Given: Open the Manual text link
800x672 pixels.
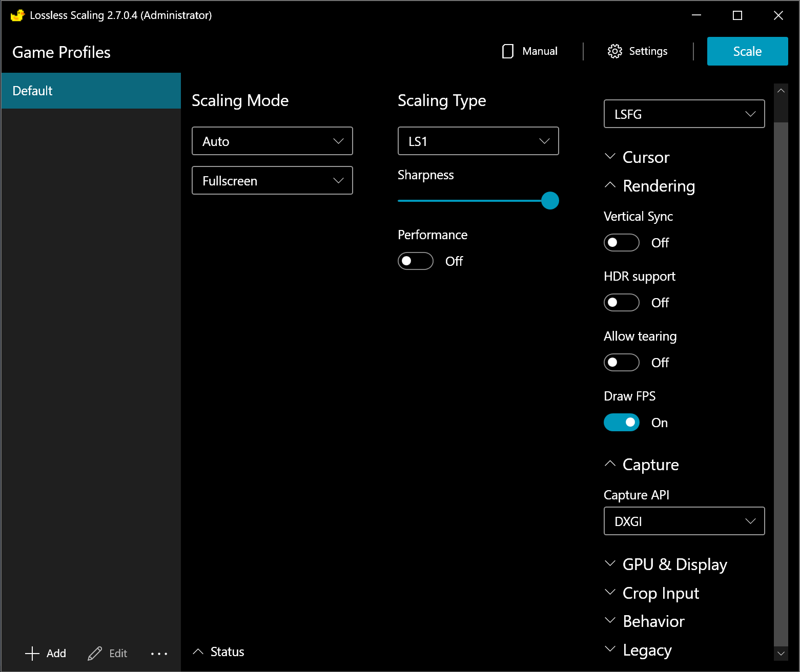Looking at the screenshot, I should (x=540, y=51).
